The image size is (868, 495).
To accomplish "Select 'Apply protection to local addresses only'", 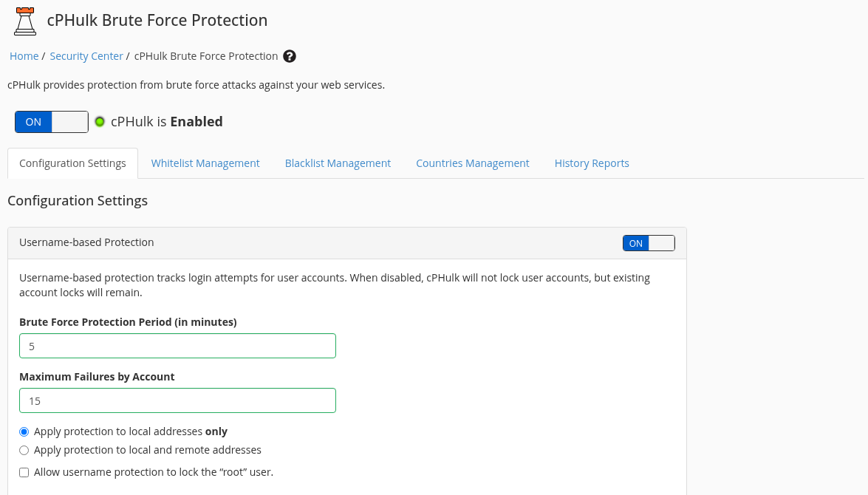I will [x=24, y=432].
